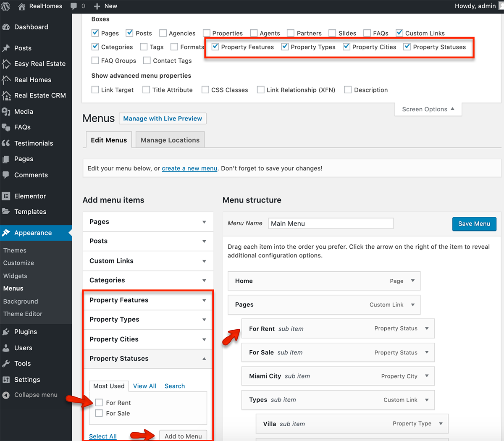Open the View All tab
The image size is (504, 441).
(144, 386)
